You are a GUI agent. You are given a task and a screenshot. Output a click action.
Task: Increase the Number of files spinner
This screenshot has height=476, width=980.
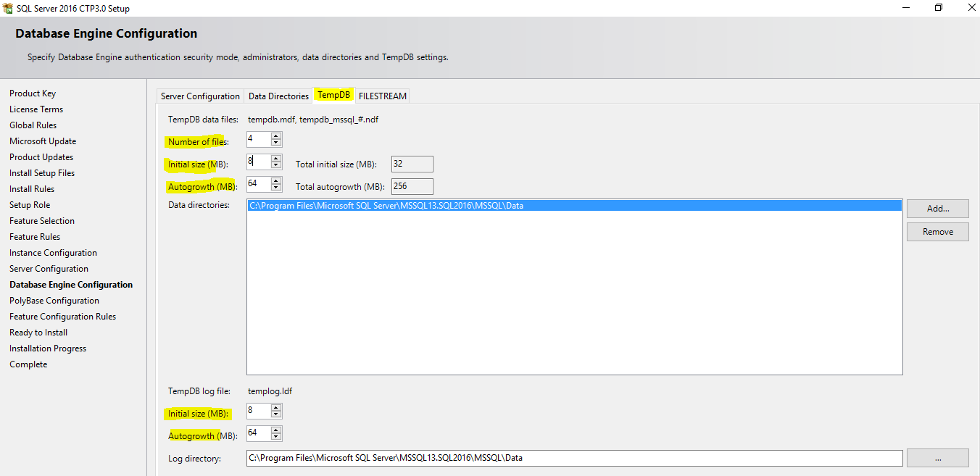276,135
